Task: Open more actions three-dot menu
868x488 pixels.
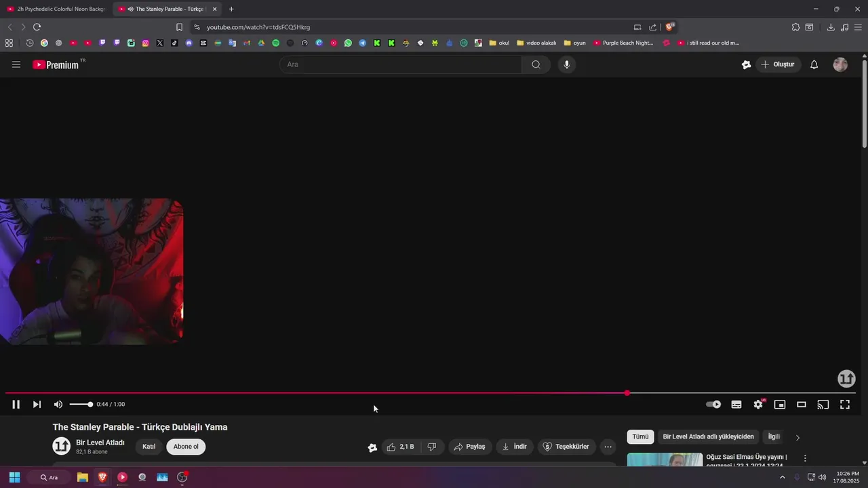Action: click(608, 447)
